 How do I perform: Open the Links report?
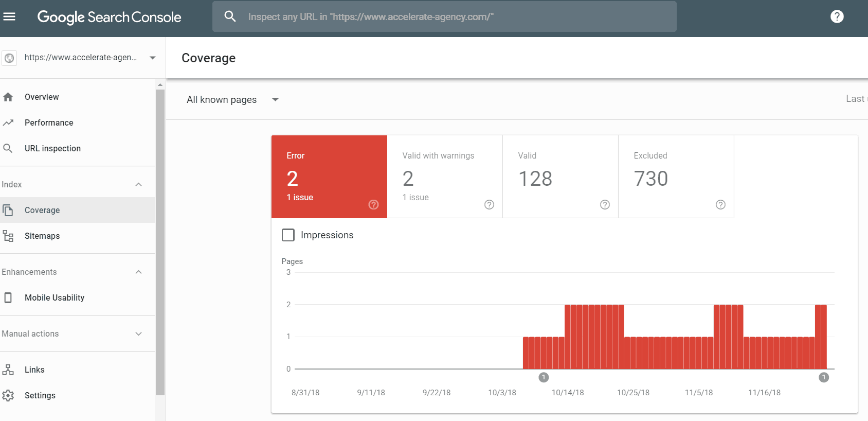[x=34, y=370]
